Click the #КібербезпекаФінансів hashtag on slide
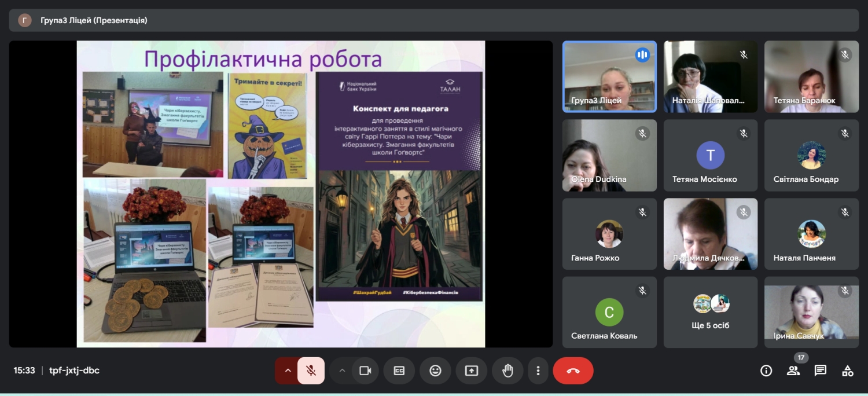The image size is (868, 396). (x=431, y=293)
